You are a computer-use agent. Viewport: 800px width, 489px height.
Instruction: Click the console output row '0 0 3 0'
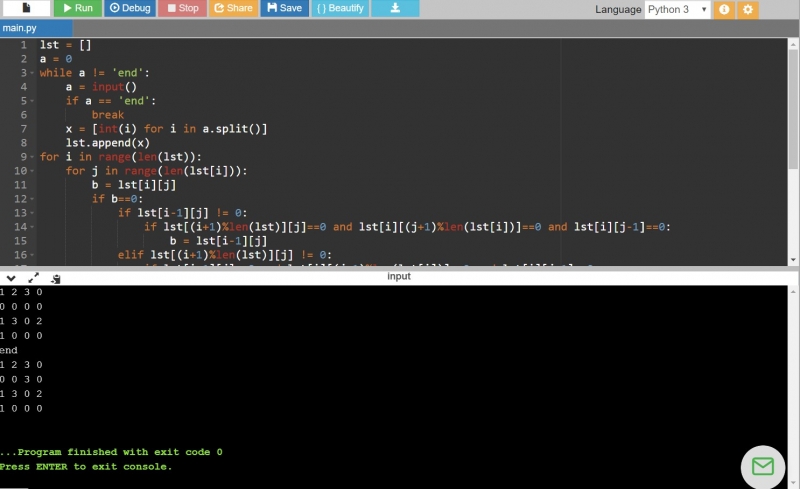21,379
